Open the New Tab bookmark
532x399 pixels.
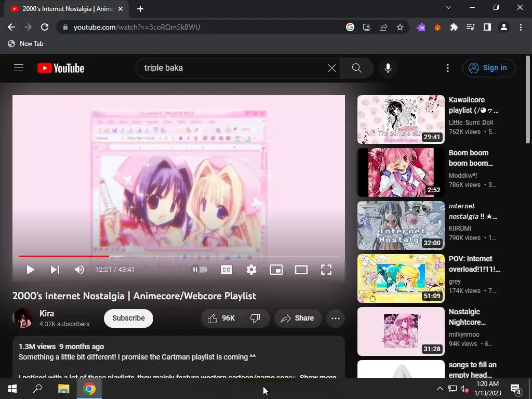click(x=26, y=44)
